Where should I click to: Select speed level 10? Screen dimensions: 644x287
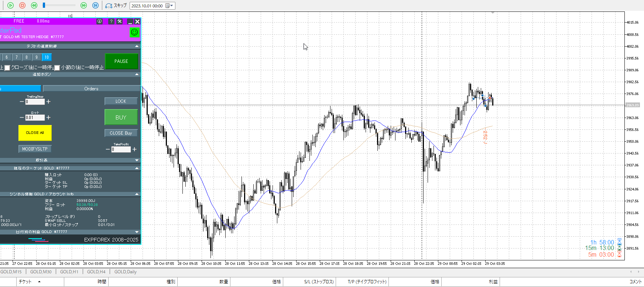(x=47, y=57)
